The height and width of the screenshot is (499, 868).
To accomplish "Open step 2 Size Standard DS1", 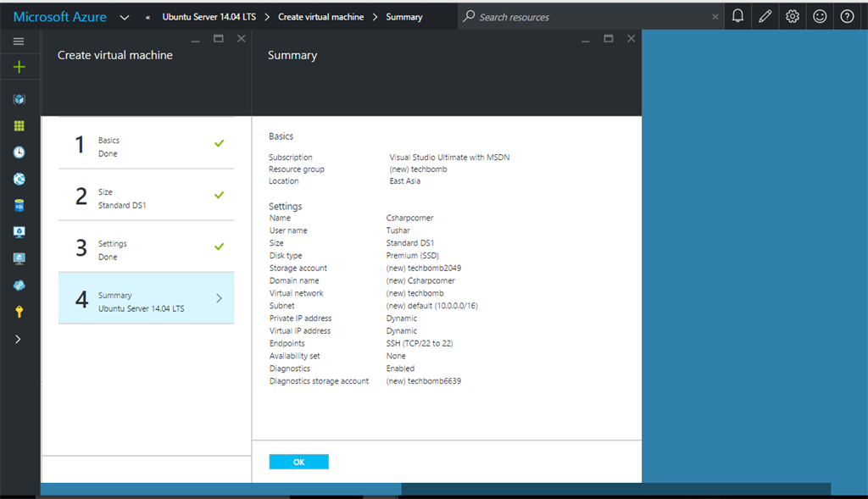I will tap(146, 196).
